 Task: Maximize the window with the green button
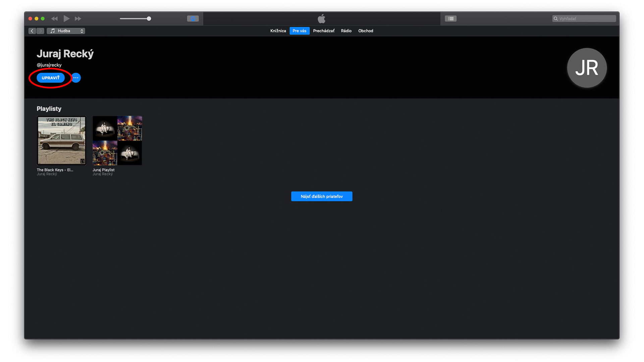[x=43, y=19]
